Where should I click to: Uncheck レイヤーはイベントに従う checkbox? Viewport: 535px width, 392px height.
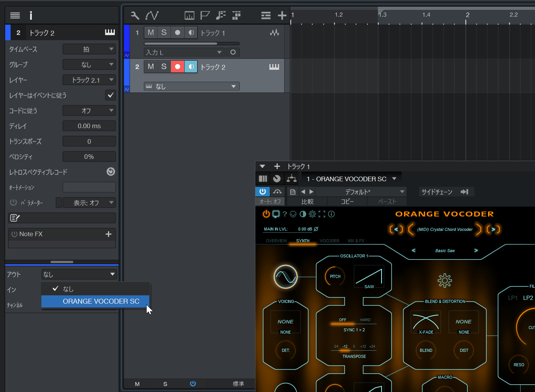(x=111, y=95)
